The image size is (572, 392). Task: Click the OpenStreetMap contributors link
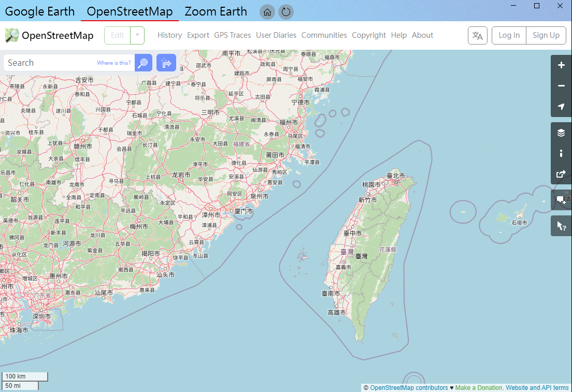[409, 388]
